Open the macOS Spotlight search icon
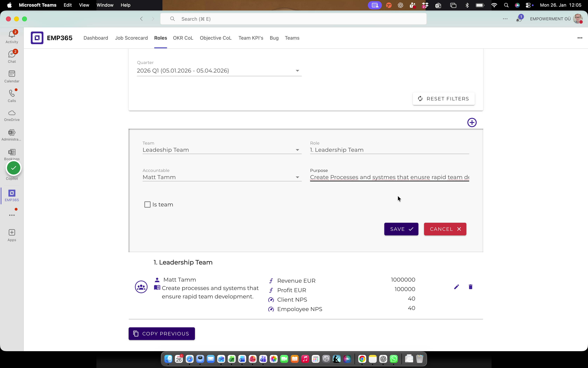Viewport: 588px width, 368px height. (x=506, y=5)
